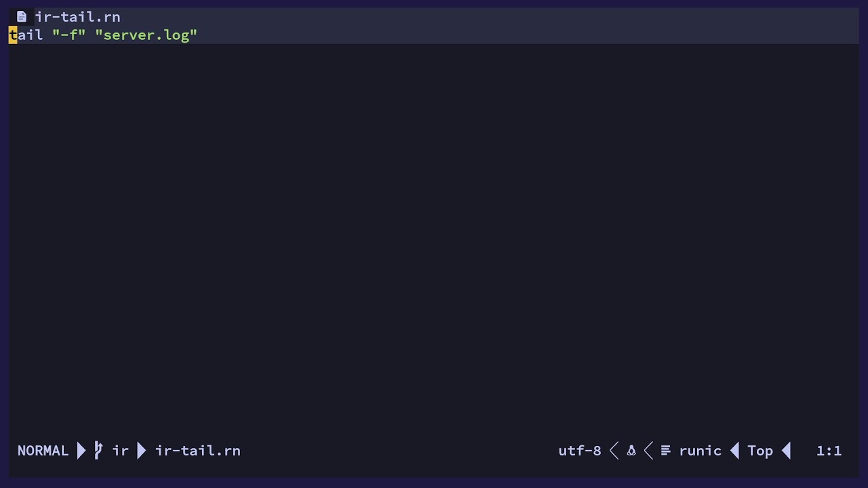
Task: Click the branch name ir in statusline
Action: pos(120,451)
